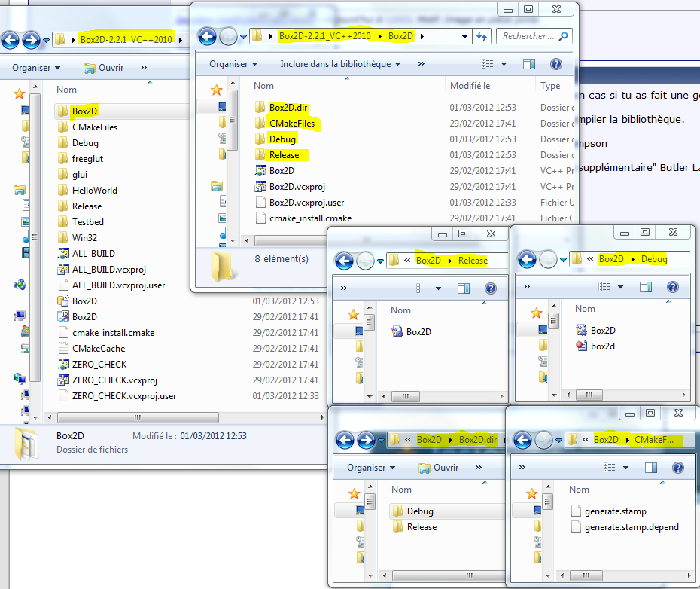Image resolution: width=700 pixels, height=589 pixels.
Task: Click the change view icon in the Debug window
Action: tap(604, 287)
